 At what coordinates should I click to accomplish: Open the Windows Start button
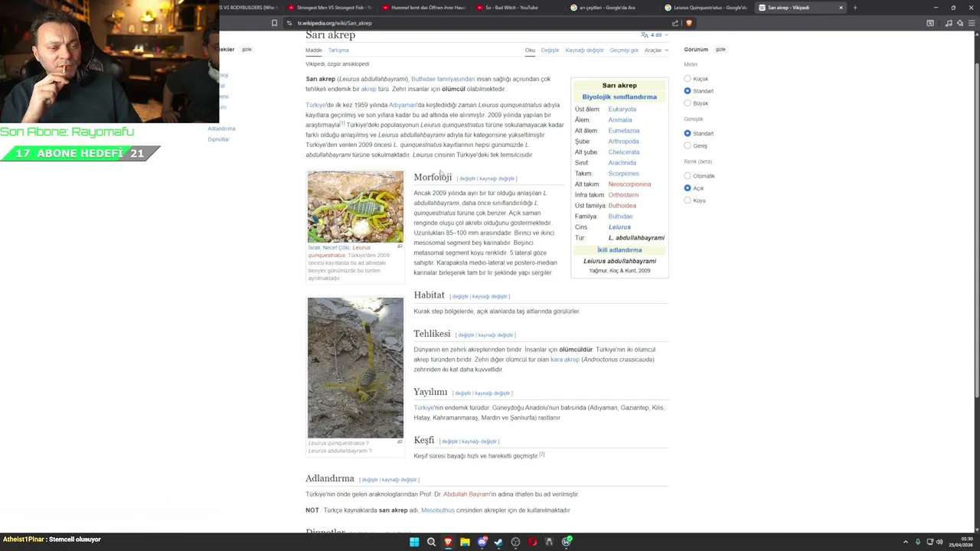(414, 542)
